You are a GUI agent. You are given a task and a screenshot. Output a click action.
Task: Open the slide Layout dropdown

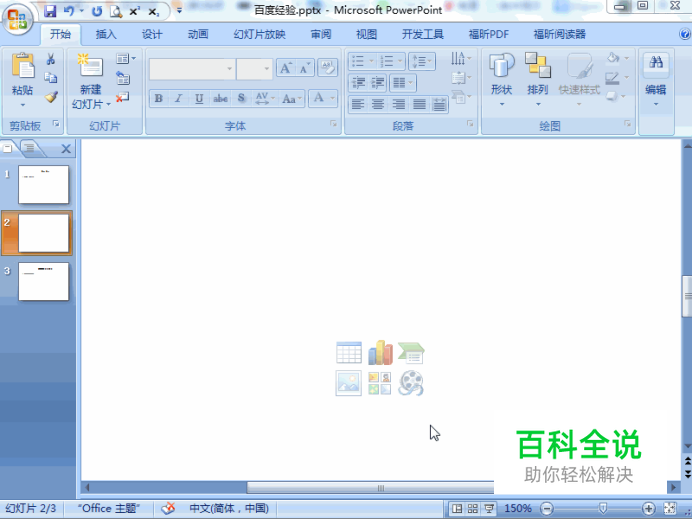[126, 59]
